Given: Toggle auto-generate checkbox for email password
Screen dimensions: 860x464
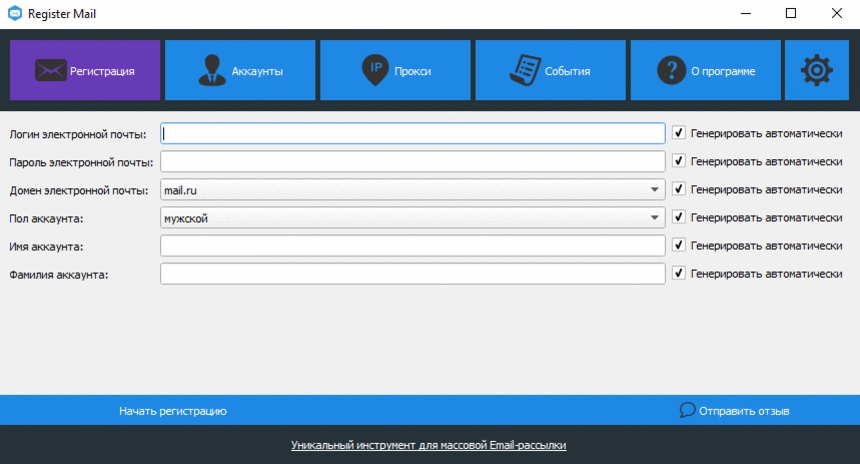Looking at the screenshot, I should 678,161.
